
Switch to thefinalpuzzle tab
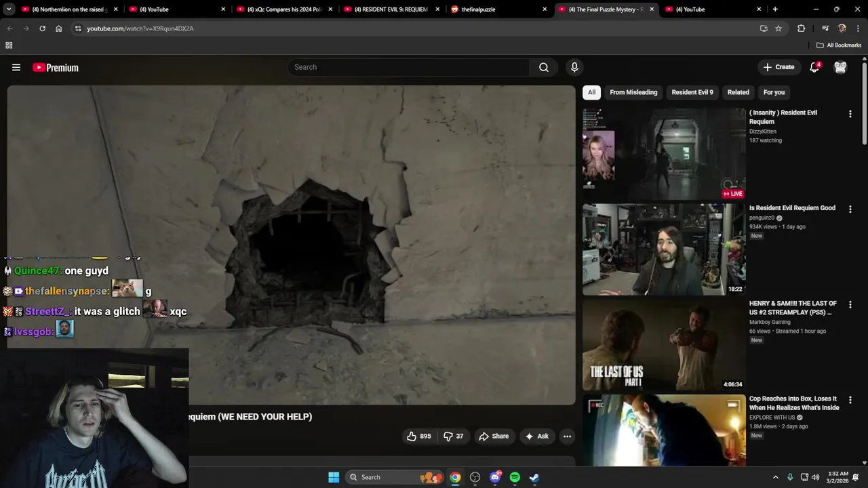click(498, 9)
